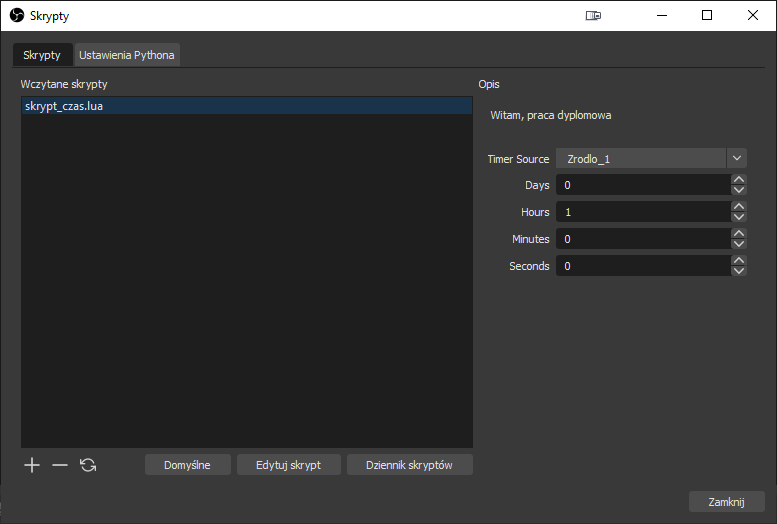777x524 pixels.
Task: Click the Zamknij button
Action: coord(726,502)
